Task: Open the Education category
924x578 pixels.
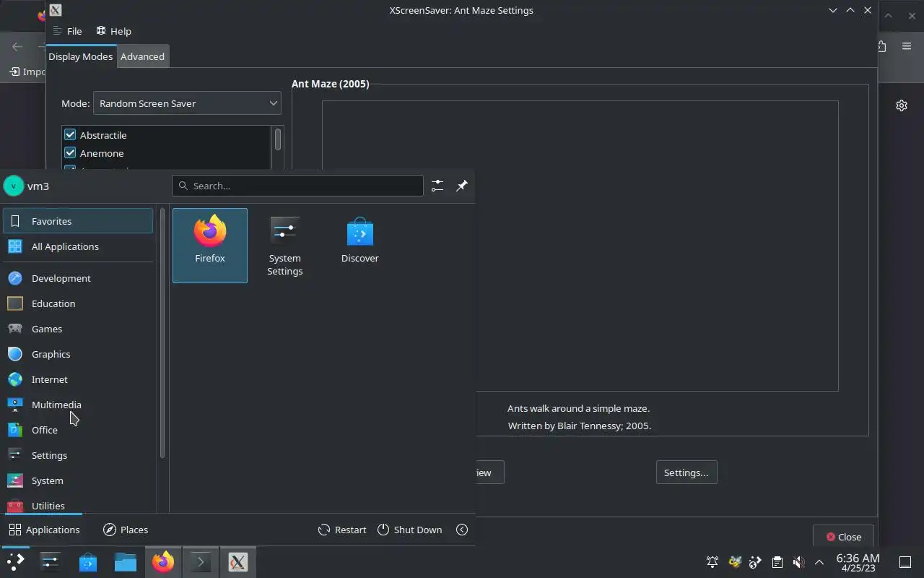Action: pos(78,303)
